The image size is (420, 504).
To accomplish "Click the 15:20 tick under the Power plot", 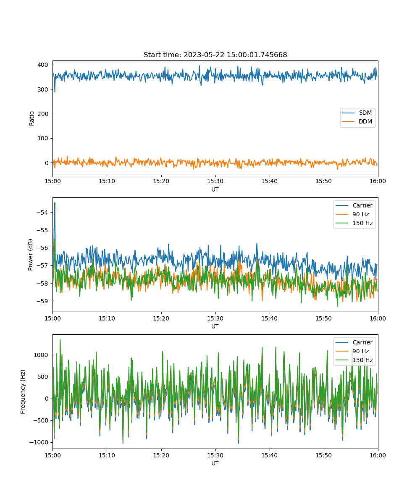I will tap(161, 318).
